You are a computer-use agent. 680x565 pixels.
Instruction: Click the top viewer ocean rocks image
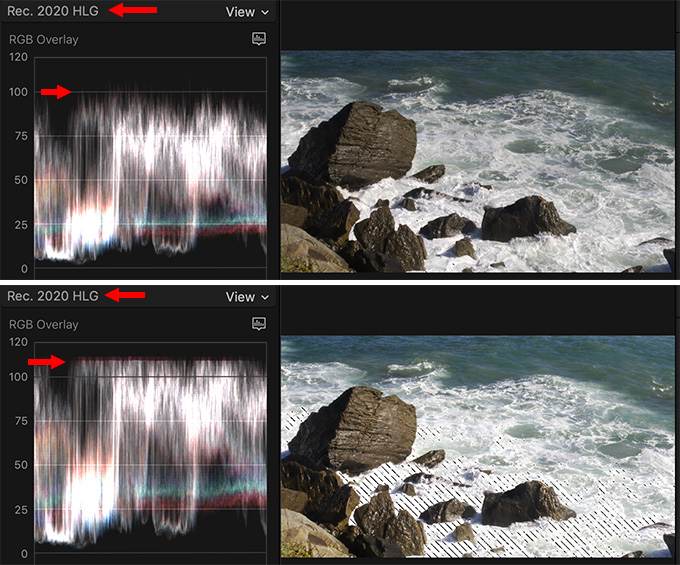pyautogui.click(x=477, y=162)
